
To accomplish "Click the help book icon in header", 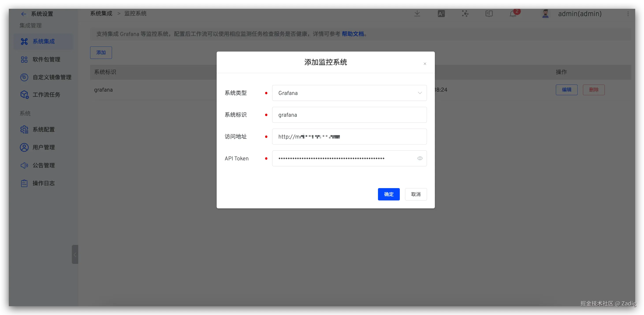I will coord(489,13).
